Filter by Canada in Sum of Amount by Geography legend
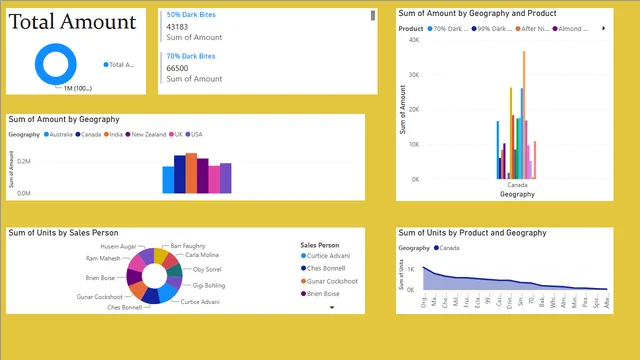This screenshot has width=640, height=360. pyautogui.click(x=88, y=134)
